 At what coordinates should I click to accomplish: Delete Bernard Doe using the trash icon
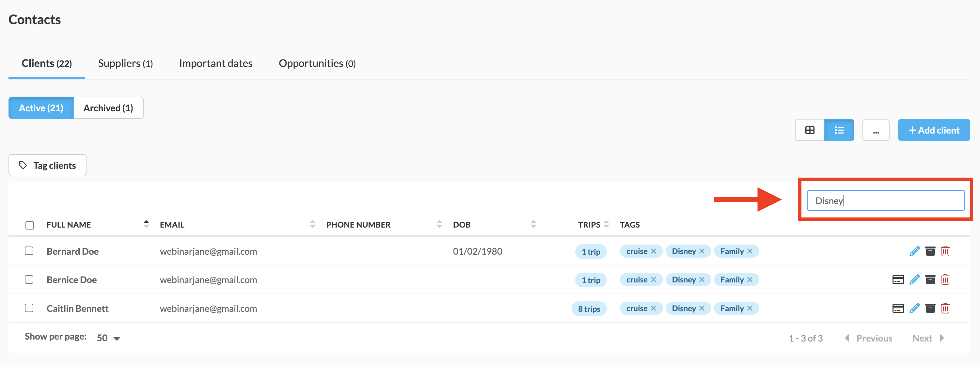945,251
